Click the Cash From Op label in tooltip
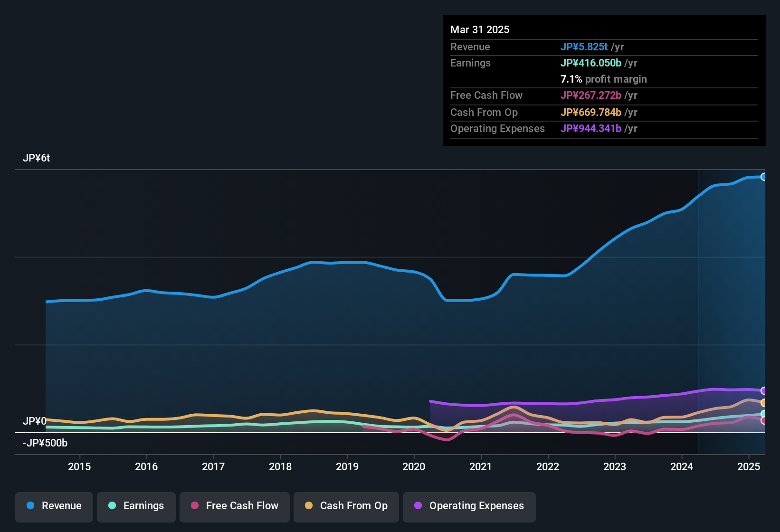This screenshot has height=532, width=780. click(484, 112)
